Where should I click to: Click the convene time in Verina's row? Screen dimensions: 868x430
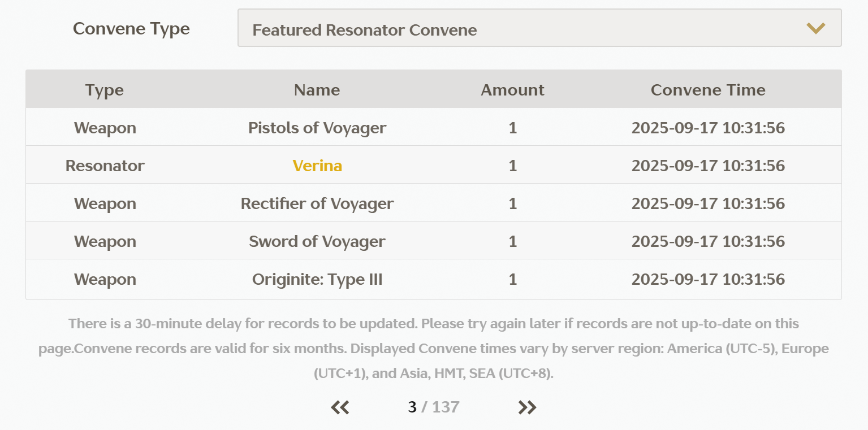tap(708, 166)
